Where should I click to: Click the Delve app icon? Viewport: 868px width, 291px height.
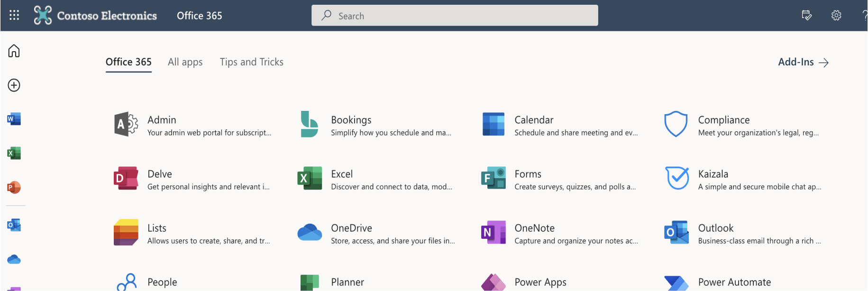pos(126,178)
